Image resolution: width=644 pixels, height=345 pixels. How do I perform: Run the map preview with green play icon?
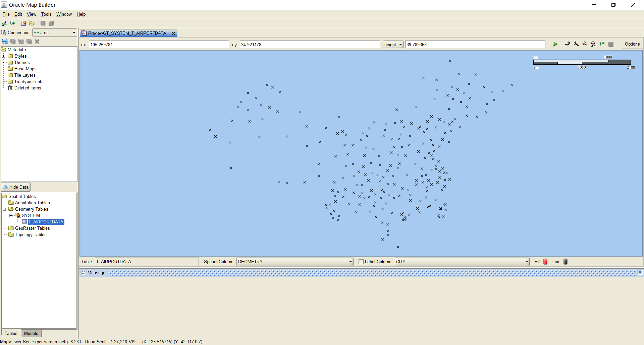[555, 44]
